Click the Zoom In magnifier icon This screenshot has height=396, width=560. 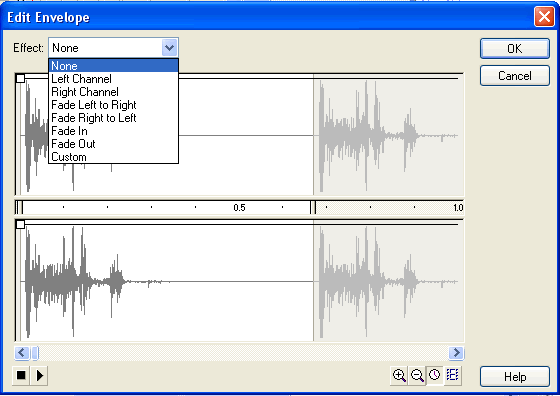(399, 375)
